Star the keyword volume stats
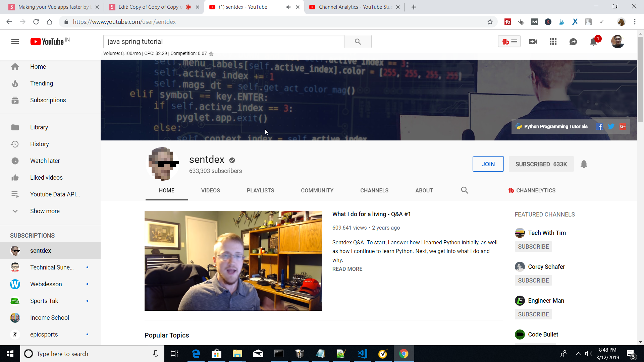644x362 pixels. [211, 54]
